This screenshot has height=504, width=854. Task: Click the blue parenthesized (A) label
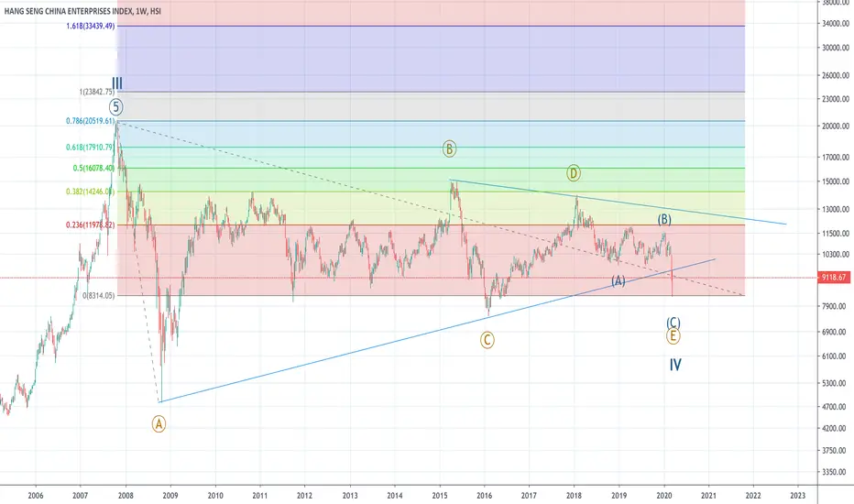(618, 280)
